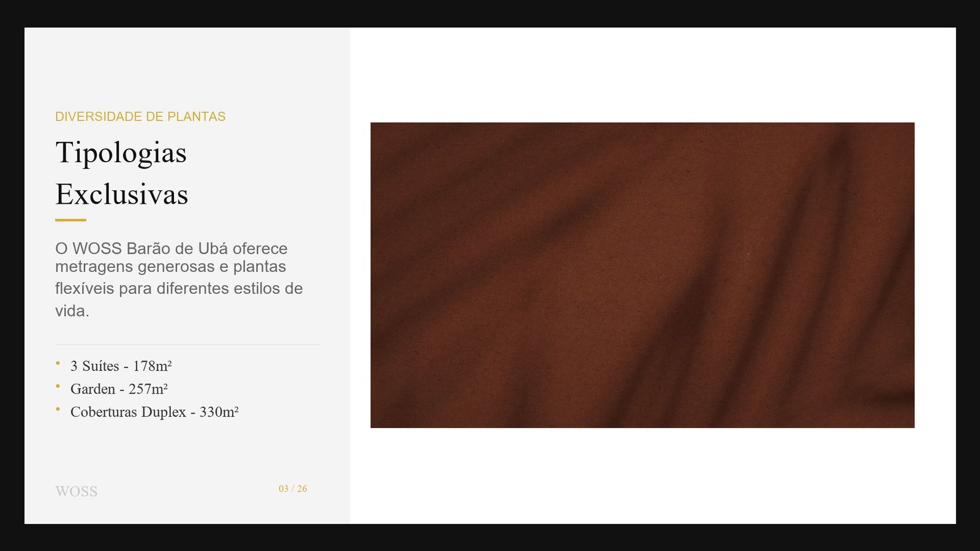Click the bullet before Garden
The image size is (980, 551).
pos(58,386)
